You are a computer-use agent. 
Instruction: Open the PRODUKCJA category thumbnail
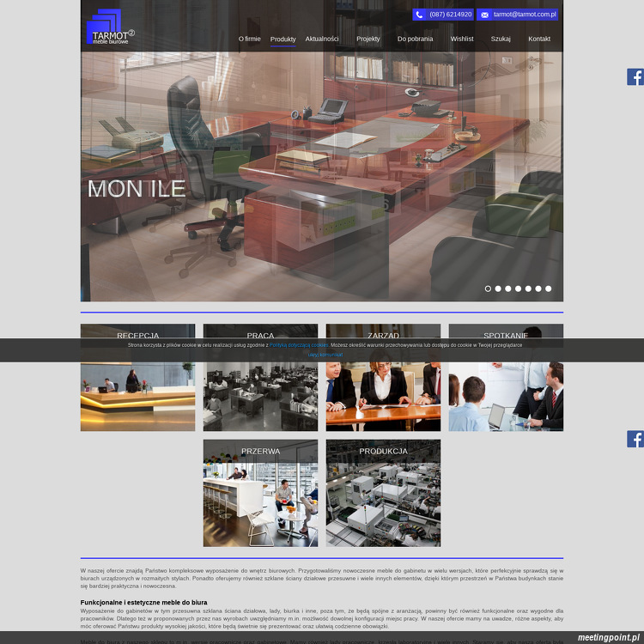[x=383, y=493]
